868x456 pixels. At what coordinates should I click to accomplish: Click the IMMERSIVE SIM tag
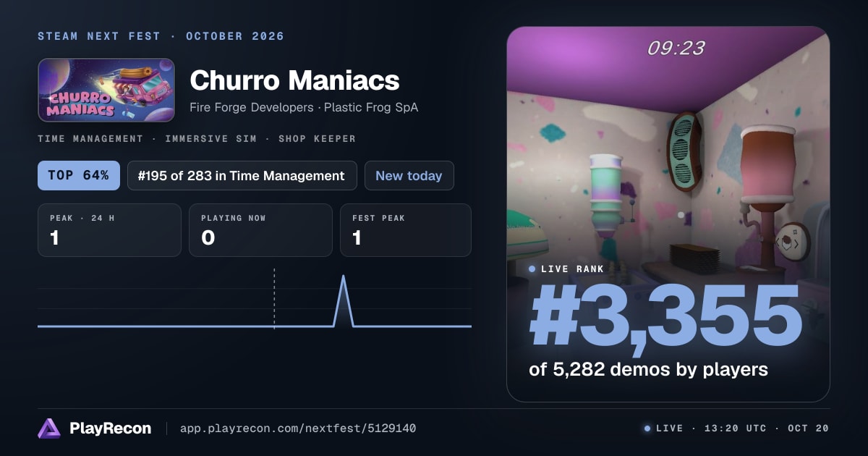(210, 139)
